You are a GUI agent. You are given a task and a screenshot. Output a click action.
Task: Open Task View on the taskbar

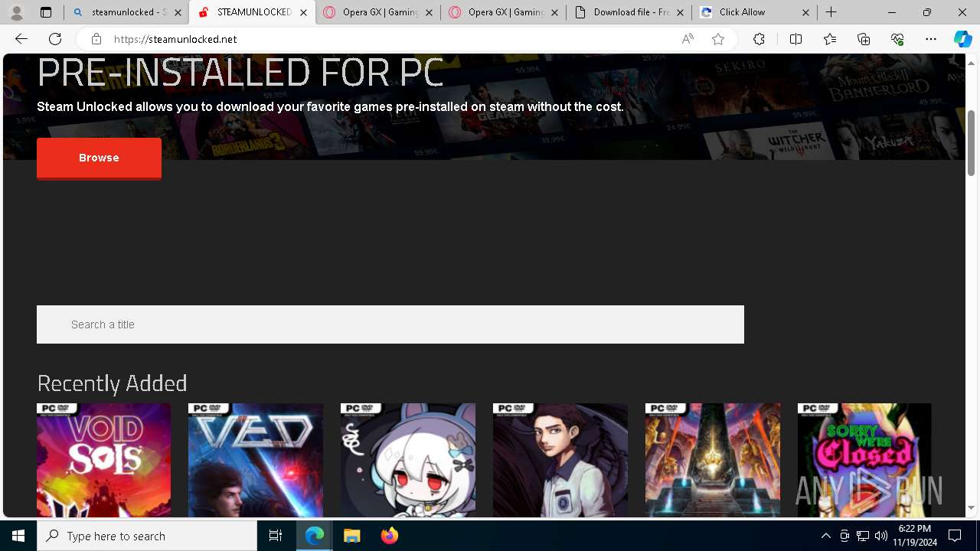(276, 536)
